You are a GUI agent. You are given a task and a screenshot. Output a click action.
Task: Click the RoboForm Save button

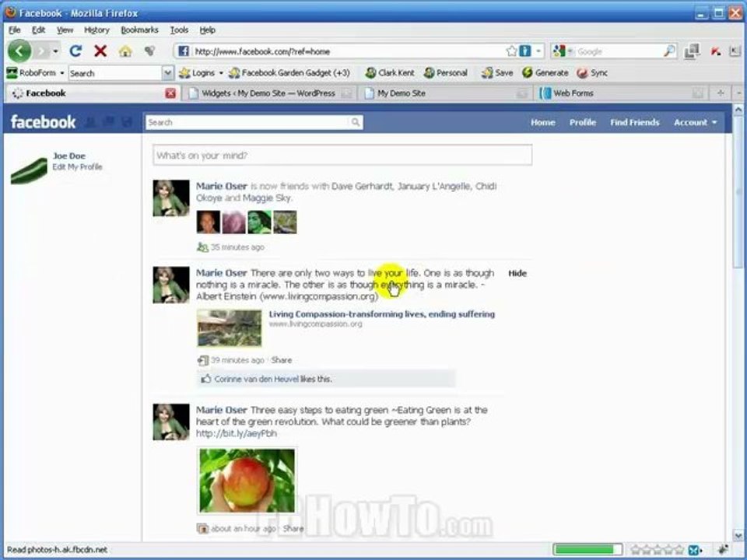[497, 73]
